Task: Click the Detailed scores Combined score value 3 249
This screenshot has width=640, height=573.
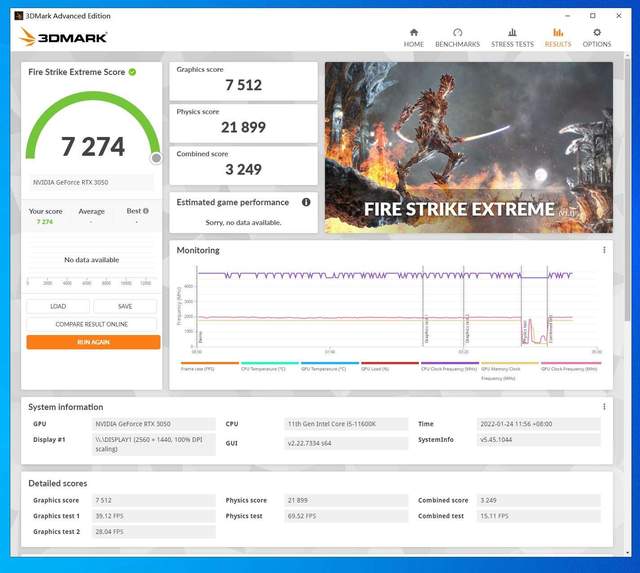Action: [x=538, y=500]
